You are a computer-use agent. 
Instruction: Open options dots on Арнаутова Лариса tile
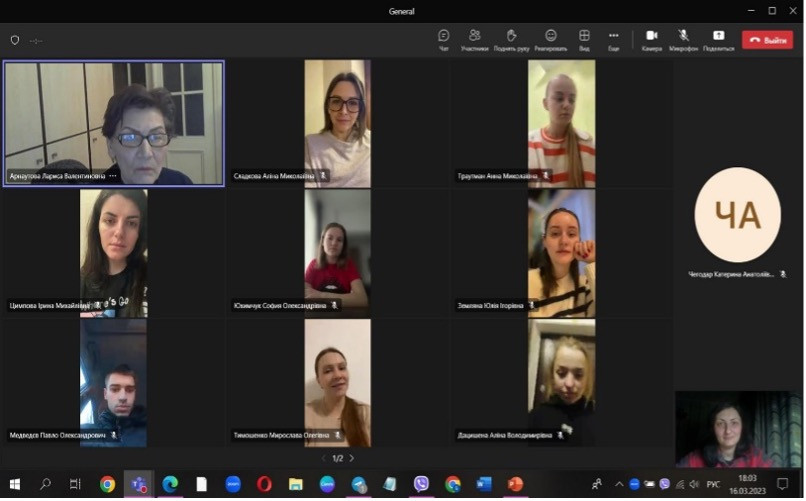coord(113,176)
